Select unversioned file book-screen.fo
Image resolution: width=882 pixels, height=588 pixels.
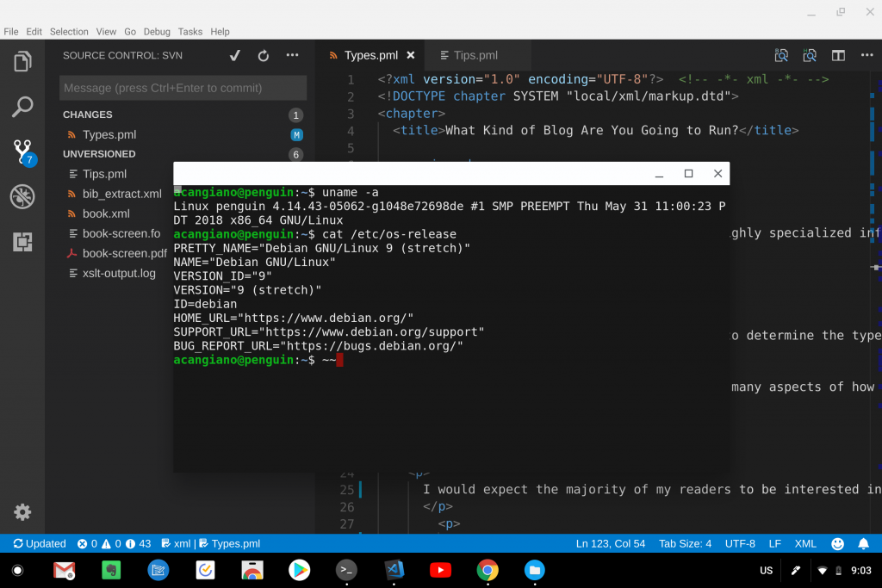[x=116, y=233]
